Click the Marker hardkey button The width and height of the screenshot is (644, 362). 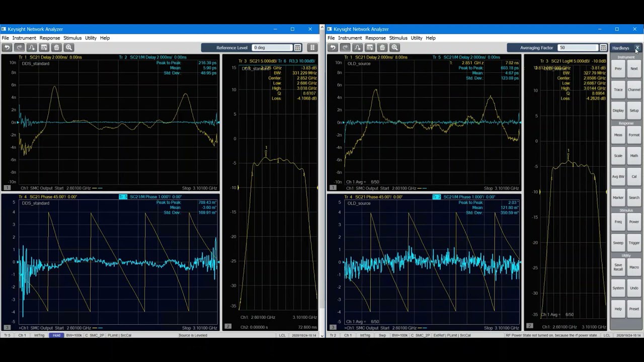pyautogui.click(x=618, y=198)
